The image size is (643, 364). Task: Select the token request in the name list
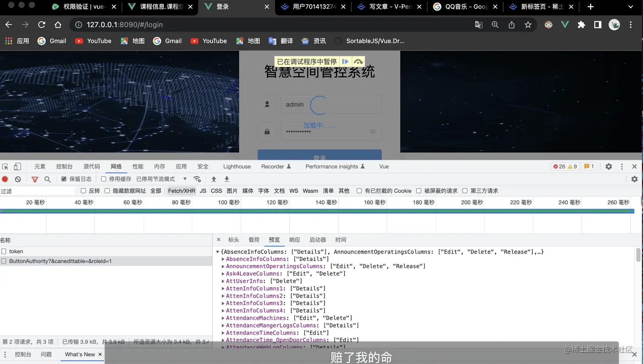pyautogui.click(x=16, y=251)
